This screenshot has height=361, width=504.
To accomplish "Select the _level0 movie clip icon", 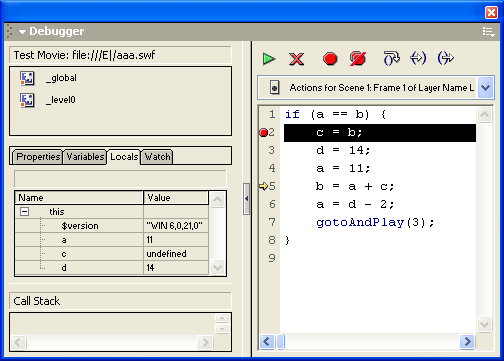I will click(27, 100).
